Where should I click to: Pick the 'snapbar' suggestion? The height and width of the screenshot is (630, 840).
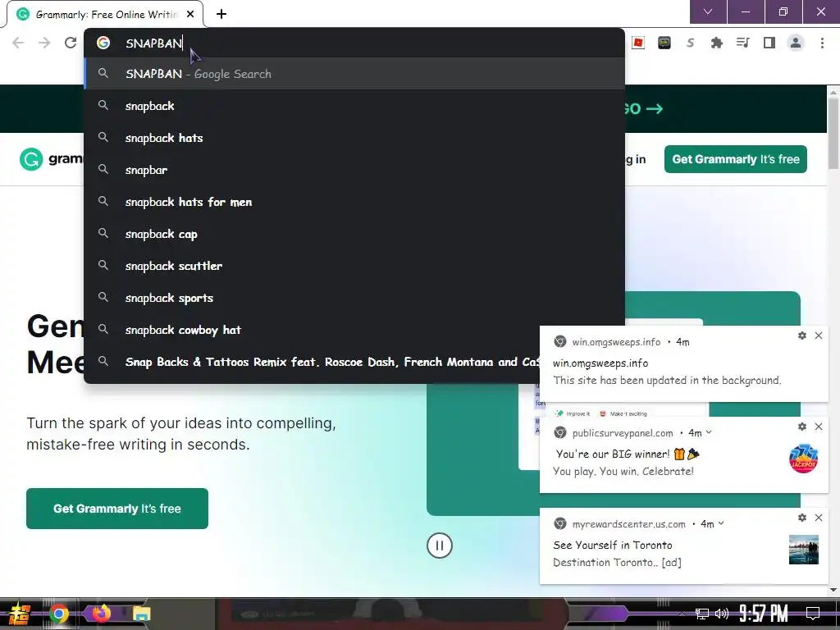tap(354, 170)
